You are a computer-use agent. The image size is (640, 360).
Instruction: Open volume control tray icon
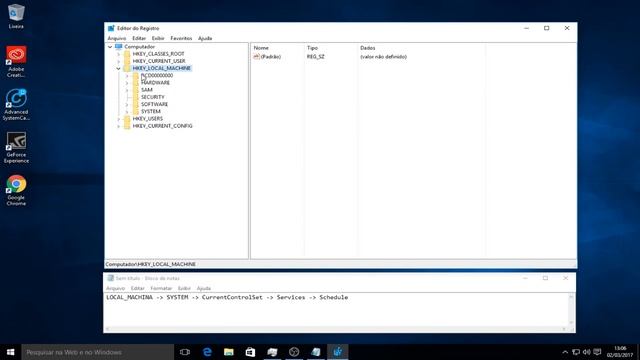pyautogui.click(x=587, y=352)
